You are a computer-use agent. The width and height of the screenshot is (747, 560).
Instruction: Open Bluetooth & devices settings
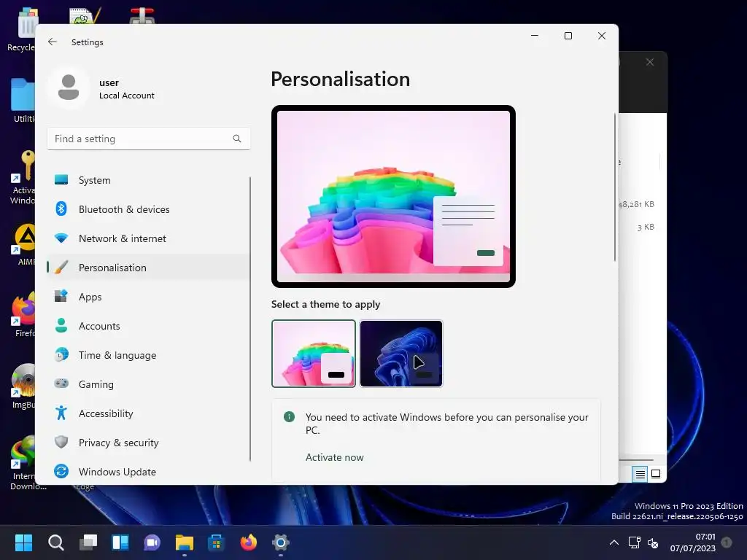148,209
